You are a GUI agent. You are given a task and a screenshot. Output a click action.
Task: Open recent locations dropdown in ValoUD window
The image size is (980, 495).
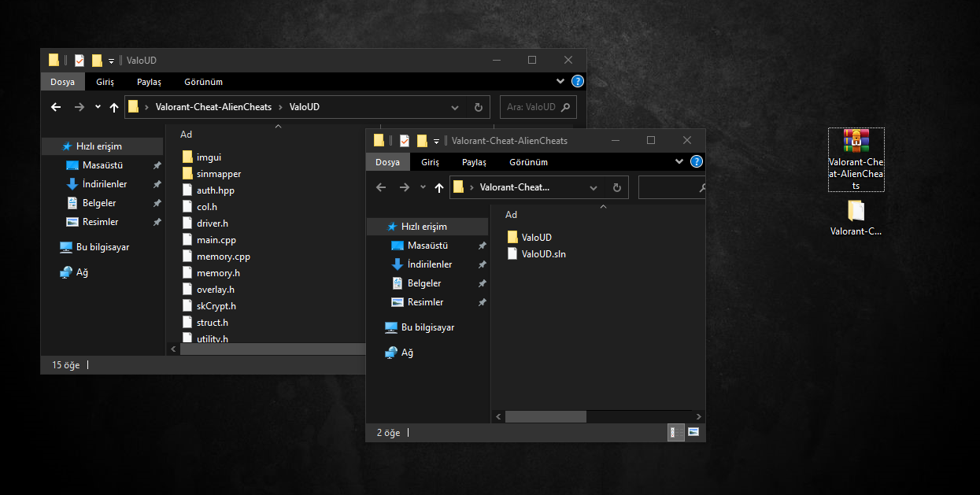[98, 107]
